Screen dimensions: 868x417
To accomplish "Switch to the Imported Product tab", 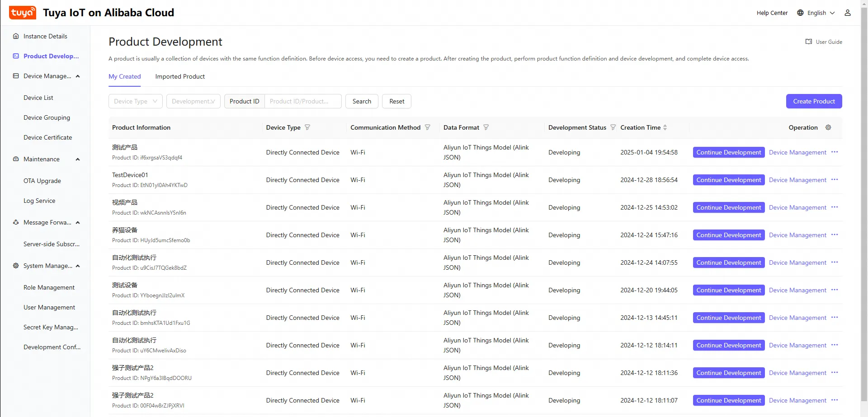I will tap(180, 76).
